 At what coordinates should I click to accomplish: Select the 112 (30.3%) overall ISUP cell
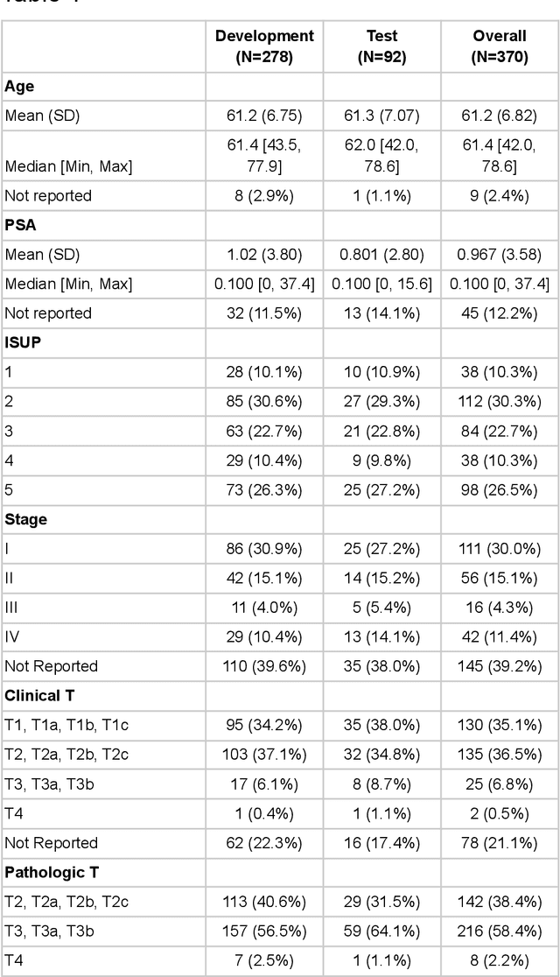coord(499,401)
